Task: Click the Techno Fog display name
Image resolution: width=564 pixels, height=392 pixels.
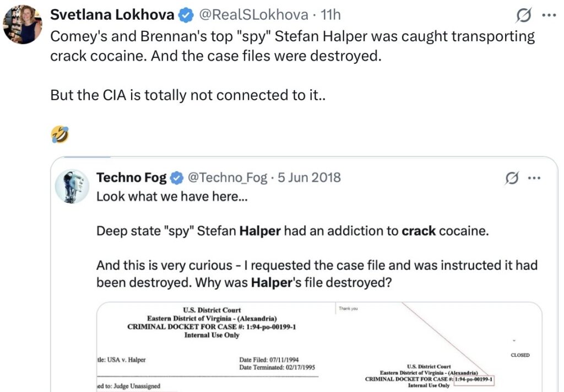Action: tap(132, 177)
